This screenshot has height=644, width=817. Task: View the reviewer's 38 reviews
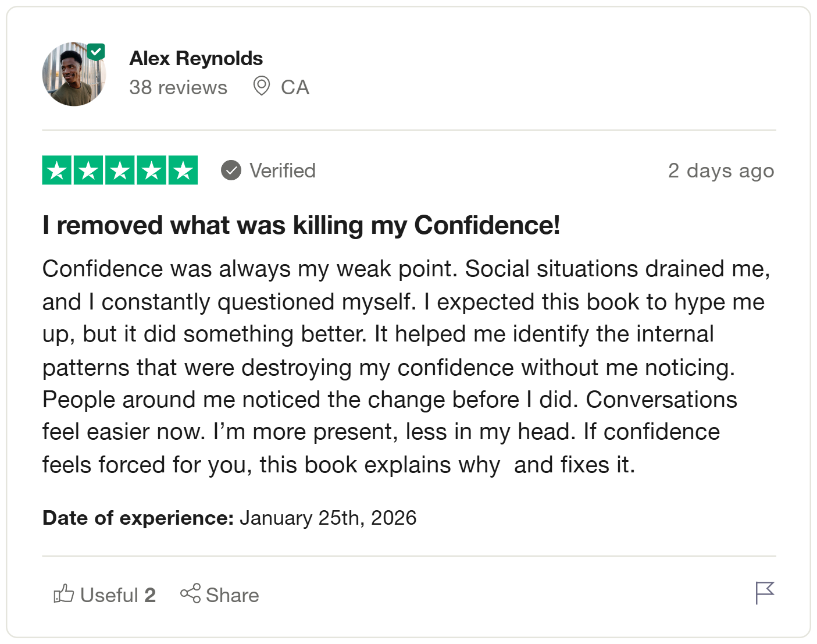(x=178, y=87)
